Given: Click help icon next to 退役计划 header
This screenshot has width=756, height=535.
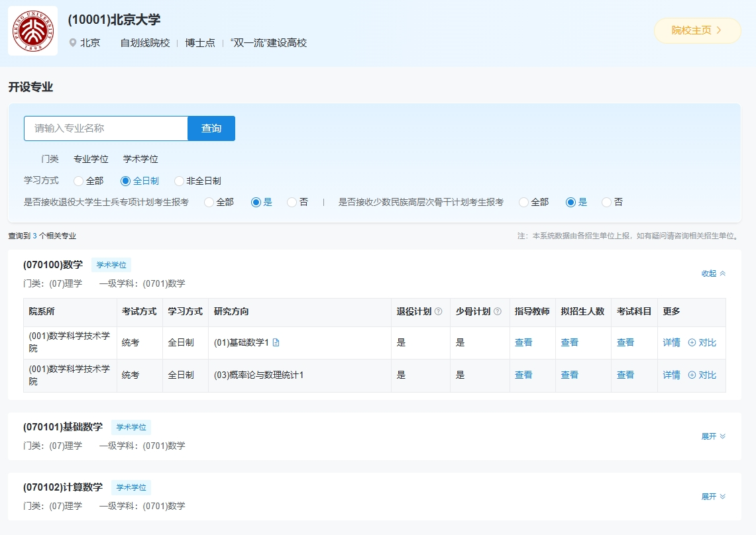Looking at the screenshot, I should [438, 312].
